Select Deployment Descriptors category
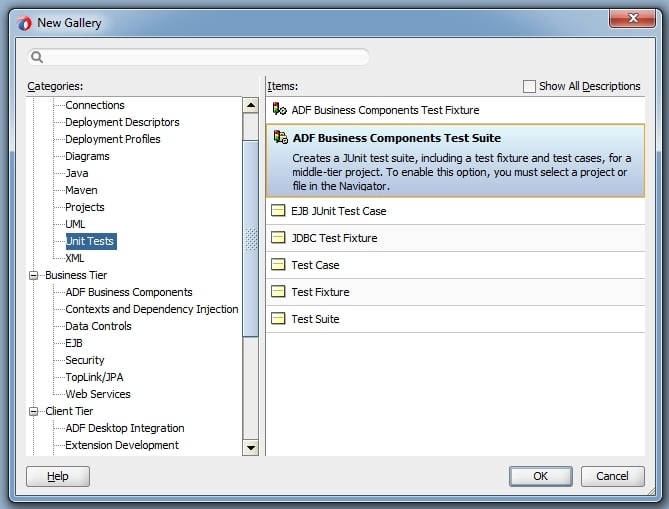This screenshot has height=509, width=669. (122, 122)
